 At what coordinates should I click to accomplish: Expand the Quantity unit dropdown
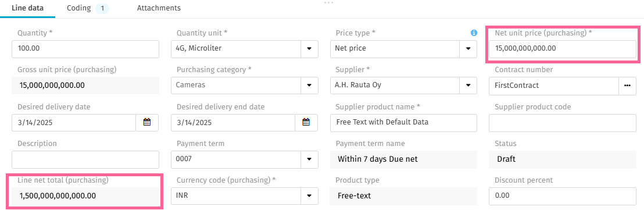(310, 48)
